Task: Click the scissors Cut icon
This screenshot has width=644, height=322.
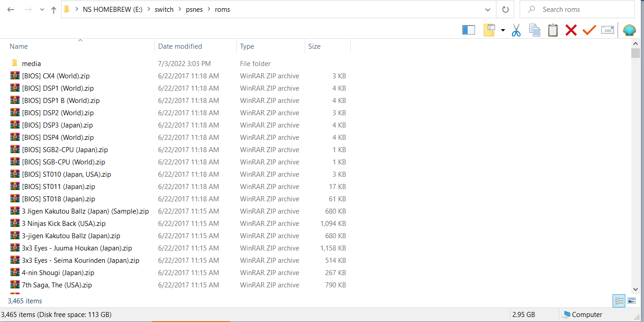Action: click(516, 30)
